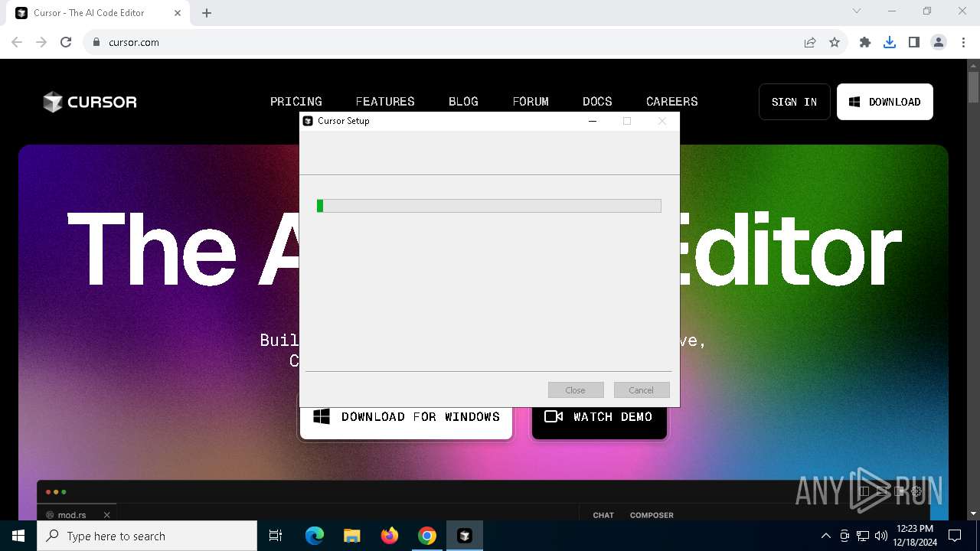Screen dimensions: 980x551
Task: Open the tab search chevron
Action: click(857, 11)
